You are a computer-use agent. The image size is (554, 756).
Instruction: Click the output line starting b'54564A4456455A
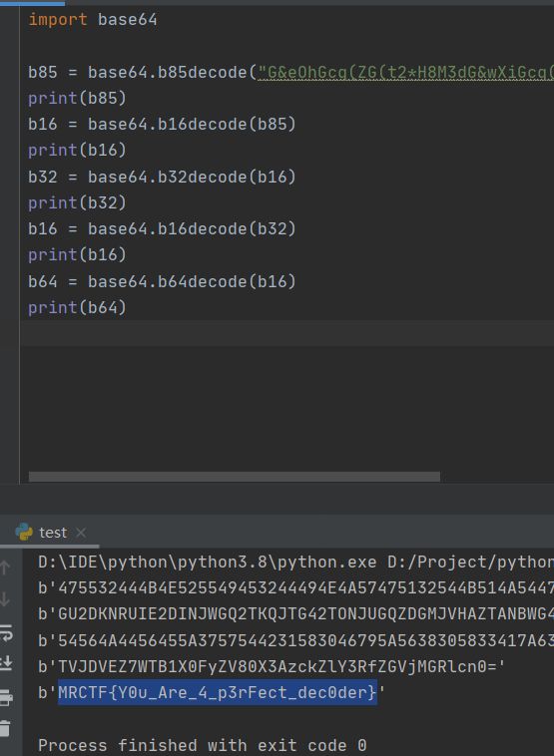click(x=295, y=640)
